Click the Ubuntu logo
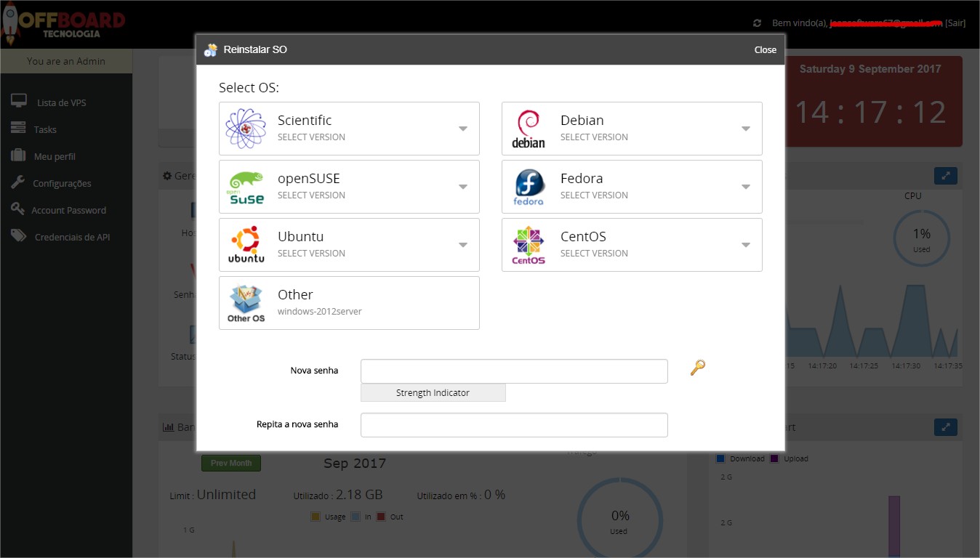The image size is (980, 558). pyautogui.click(x=246, y=245)
